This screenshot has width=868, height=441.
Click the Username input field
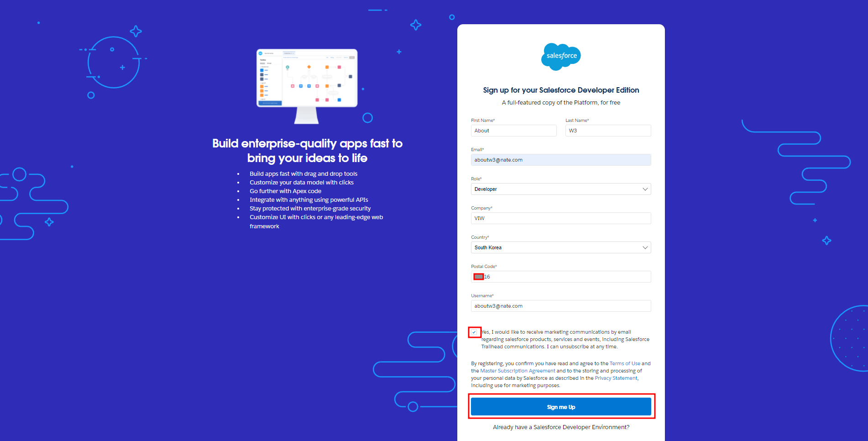(x=561, y=306)
